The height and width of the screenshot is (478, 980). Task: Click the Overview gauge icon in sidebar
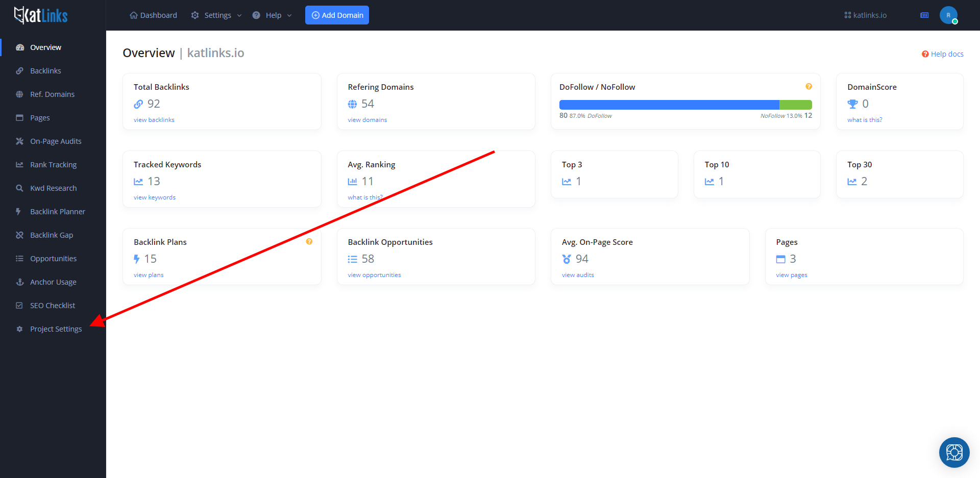coord(20,47)
